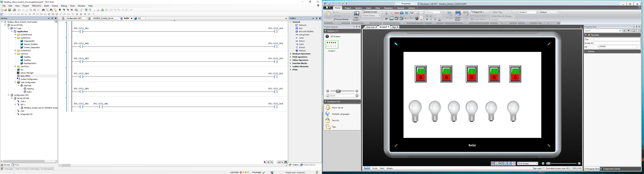Select the Ellipse drawing tool

point(402,13)
